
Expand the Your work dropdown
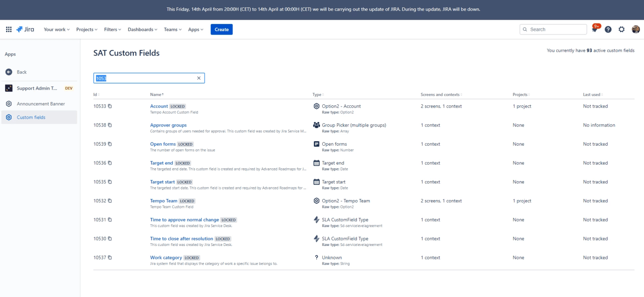(x=57, y=29)
